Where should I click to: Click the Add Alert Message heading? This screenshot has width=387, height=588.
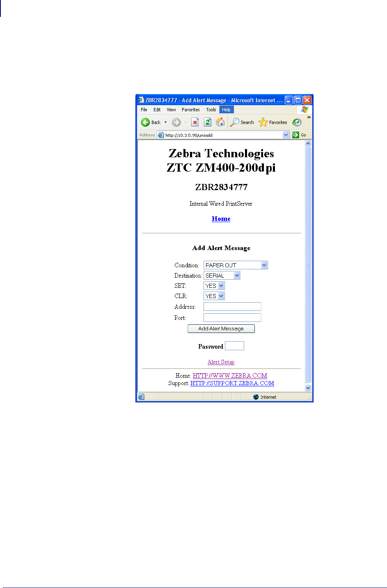pos(221,248)
